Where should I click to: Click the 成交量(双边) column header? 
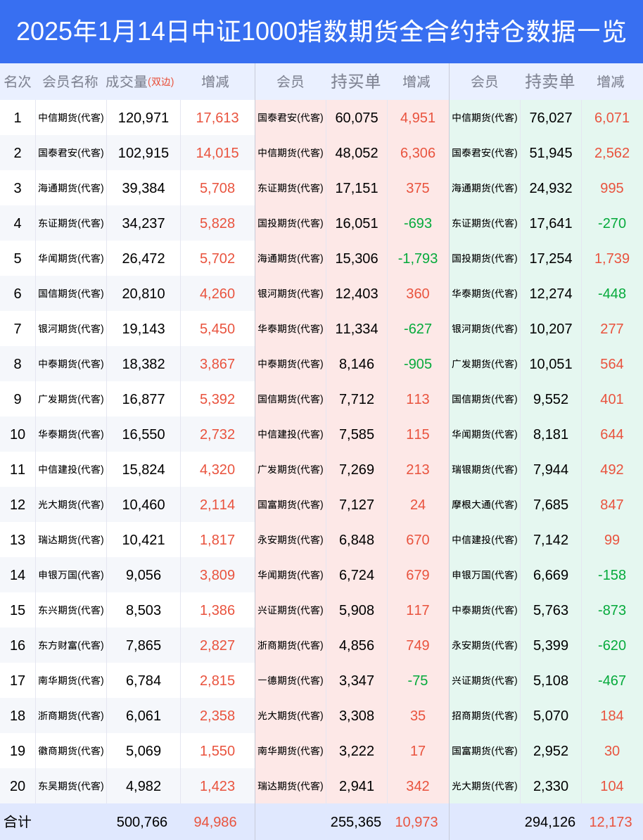[140, 82]
